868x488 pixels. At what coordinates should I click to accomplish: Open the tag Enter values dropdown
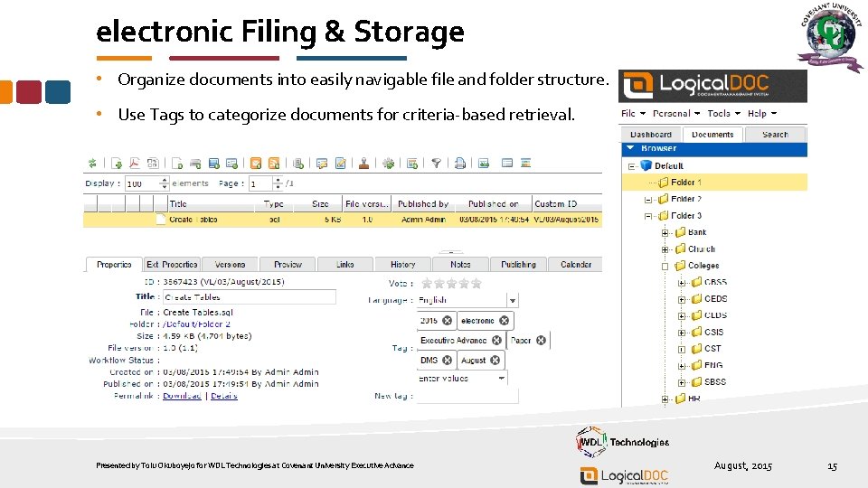click(x=501, y=379)
